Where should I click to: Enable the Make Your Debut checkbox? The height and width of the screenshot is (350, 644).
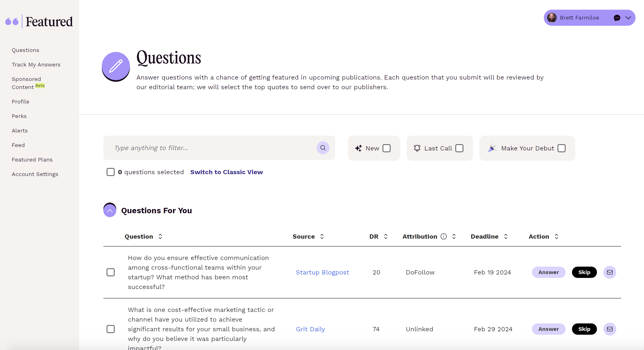coord(562,148)
